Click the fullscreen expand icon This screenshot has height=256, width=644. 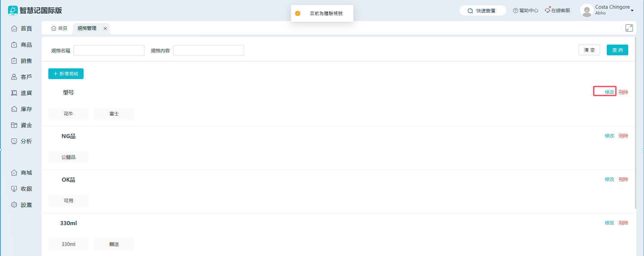(629, 28)
